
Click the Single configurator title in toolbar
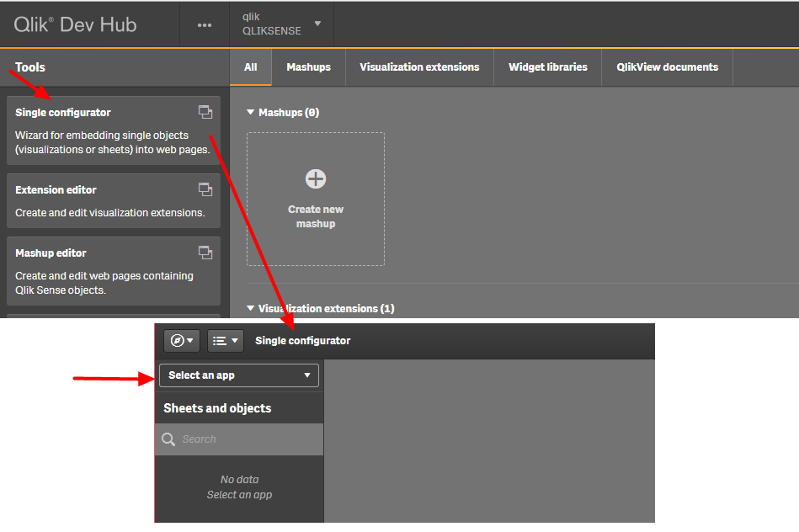303,340
